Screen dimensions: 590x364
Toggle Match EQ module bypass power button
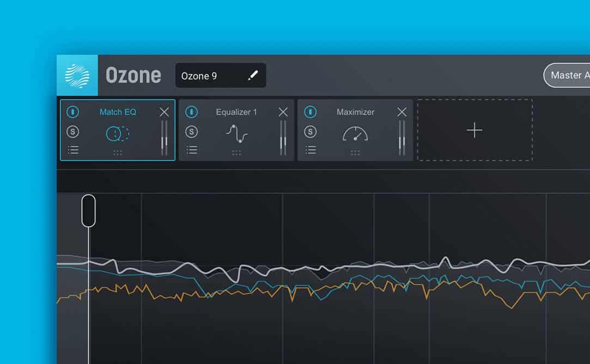click(x=73, y=112)
